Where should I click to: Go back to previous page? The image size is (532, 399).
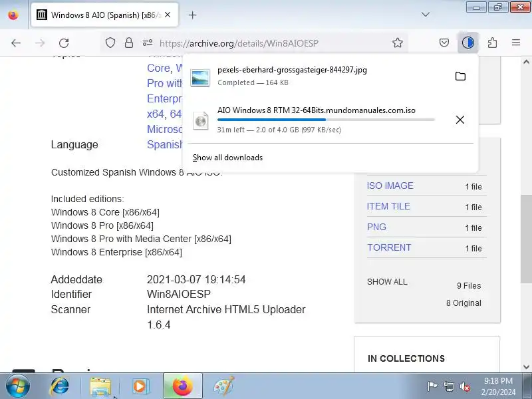point(16,43)
